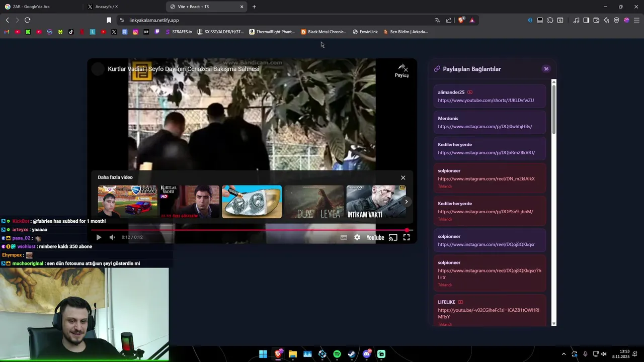Open the Black Metal Chronic... bookmark
Screen dimensions: 644x362
(x=324, y=32)
